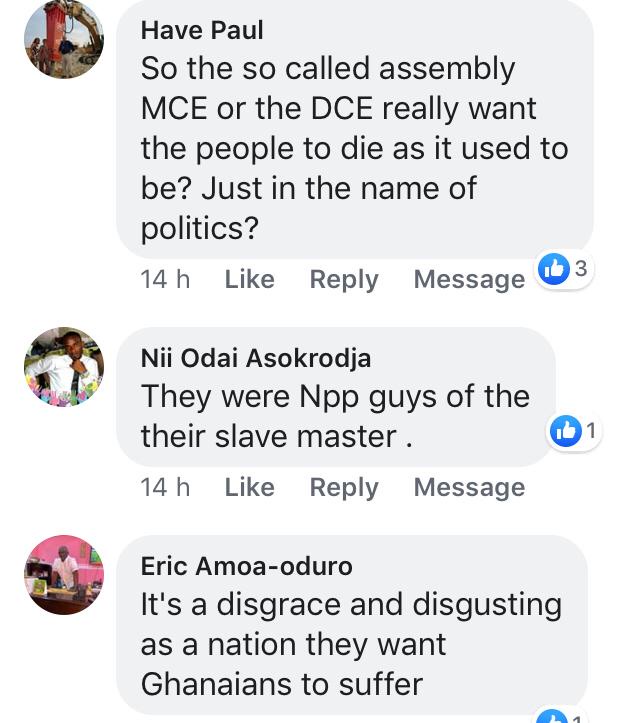Like Have Paul's comment
The width and height of the screenshot is (640, 723).
pos(249,279)
